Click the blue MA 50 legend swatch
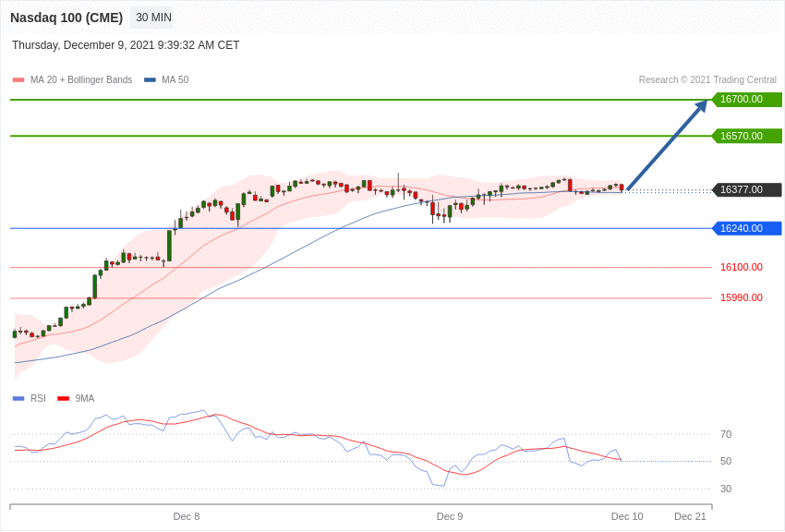 [150, 79]
